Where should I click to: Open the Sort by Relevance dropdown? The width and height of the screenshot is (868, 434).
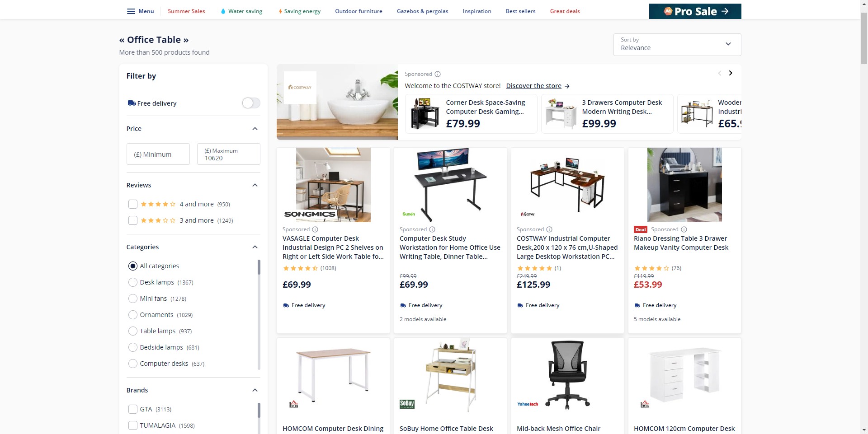(677, 45)
